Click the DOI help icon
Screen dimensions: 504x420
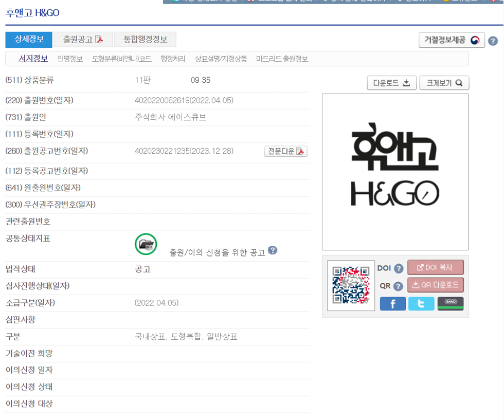click(x=399, y=268)
